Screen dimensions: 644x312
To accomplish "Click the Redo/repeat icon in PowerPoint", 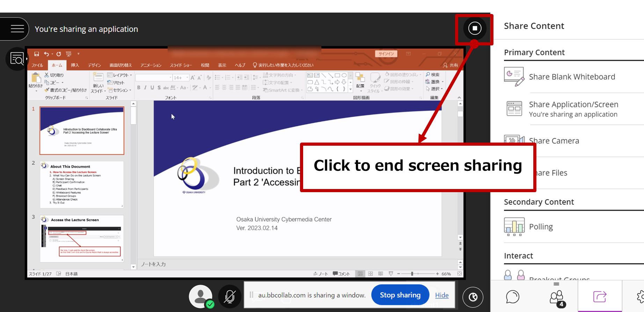I will [59, 54].
